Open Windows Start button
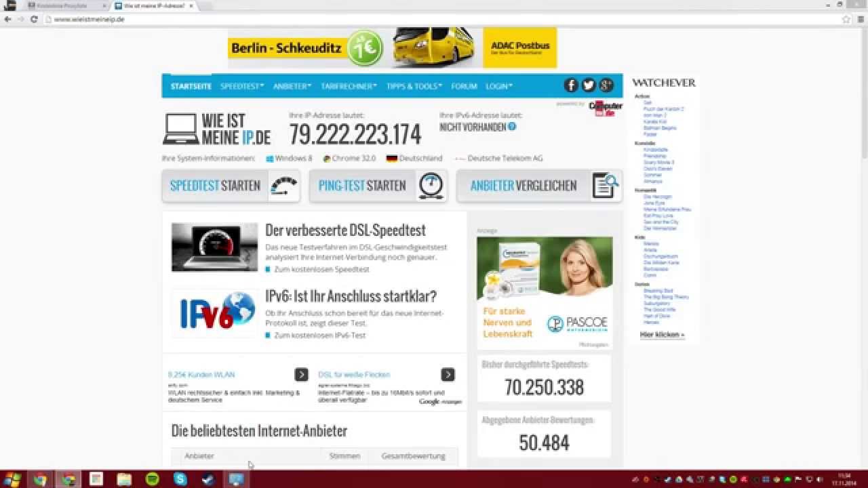Image resolution: width=868 pixels, height=488 pixels. pyautogui.click(x=12, y=479)
